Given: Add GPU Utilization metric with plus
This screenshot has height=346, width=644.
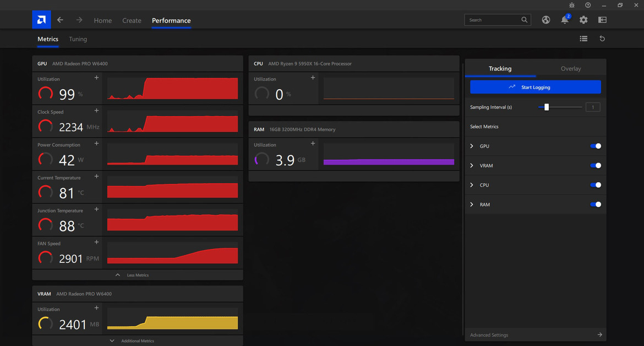Looking at the screenshot, I should coord(96,78).
